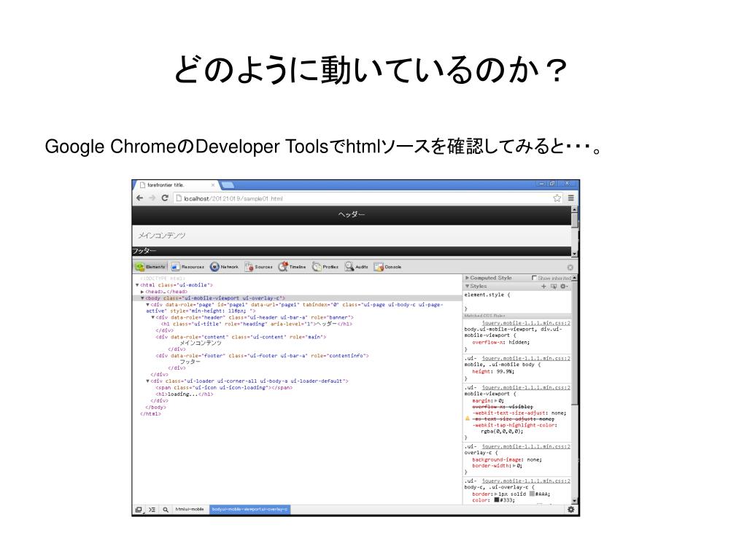Open the Chrome menu icon

pos(570,198)
